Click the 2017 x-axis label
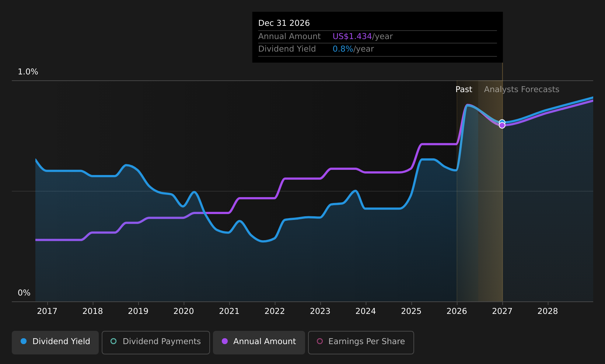The width and height of the screenshot is (605, 364). click(x=47, y=311)
